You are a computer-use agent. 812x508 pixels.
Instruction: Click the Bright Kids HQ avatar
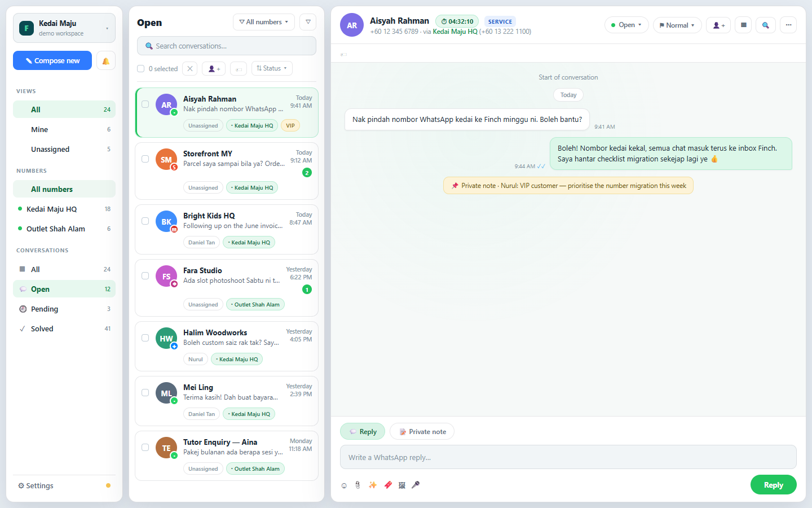(x=166, y=222)
